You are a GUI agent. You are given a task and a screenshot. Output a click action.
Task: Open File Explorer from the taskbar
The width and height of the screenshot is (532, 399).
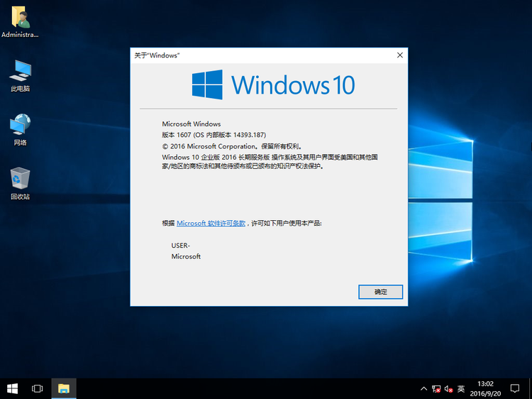(63, 388)
